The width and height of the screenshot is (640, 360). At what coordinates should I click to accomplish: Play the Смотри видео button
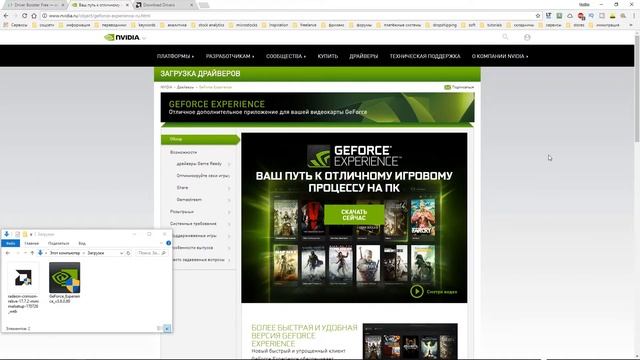point(416,291)
